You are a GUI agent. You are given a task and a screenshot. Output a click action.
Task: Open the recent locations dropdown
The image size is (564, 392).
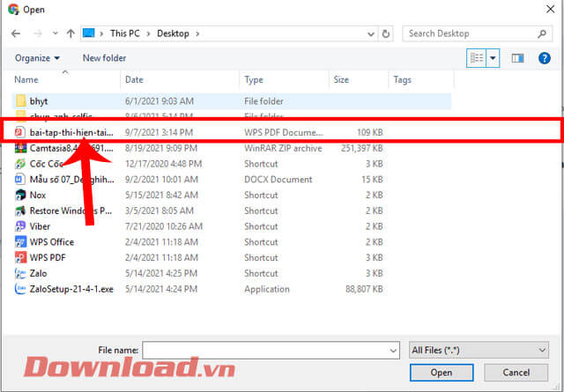pos(55,33)
